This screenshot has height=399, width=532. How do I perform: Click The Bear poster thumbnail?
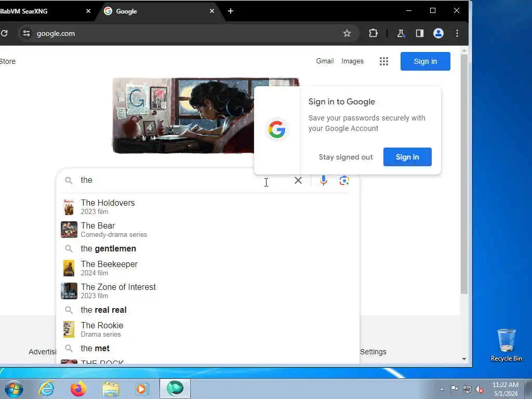point(69,230)
